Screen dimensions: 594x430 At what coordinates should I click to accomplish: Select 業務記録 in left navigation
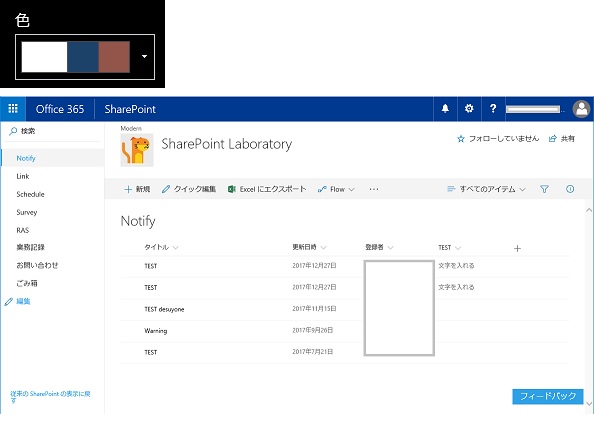30,247
